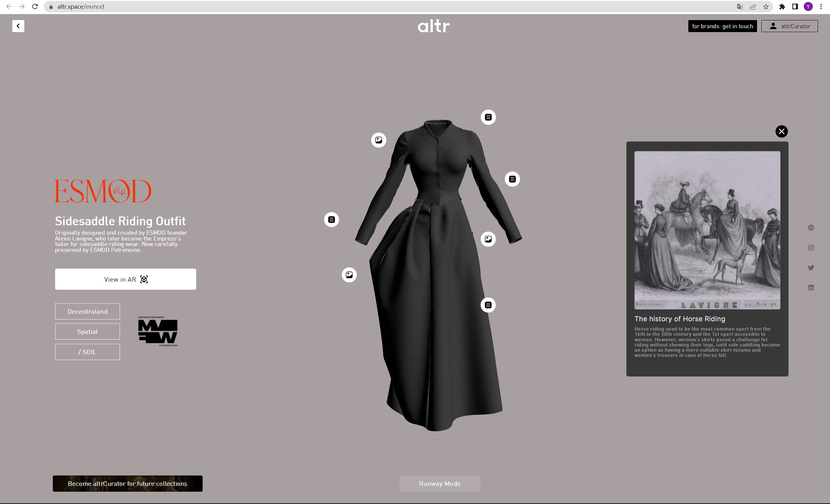
Task: Open the text hotspot left of the skirt
Action: [331, 219]
